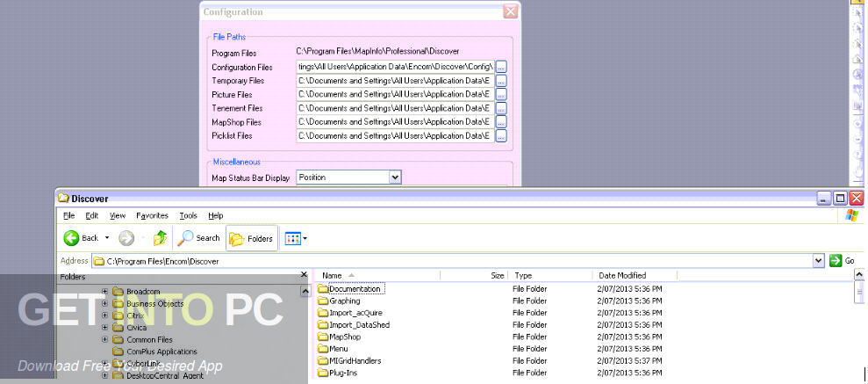Open the Back history dropdown arrow
The image size is (868, 384).
107,238
